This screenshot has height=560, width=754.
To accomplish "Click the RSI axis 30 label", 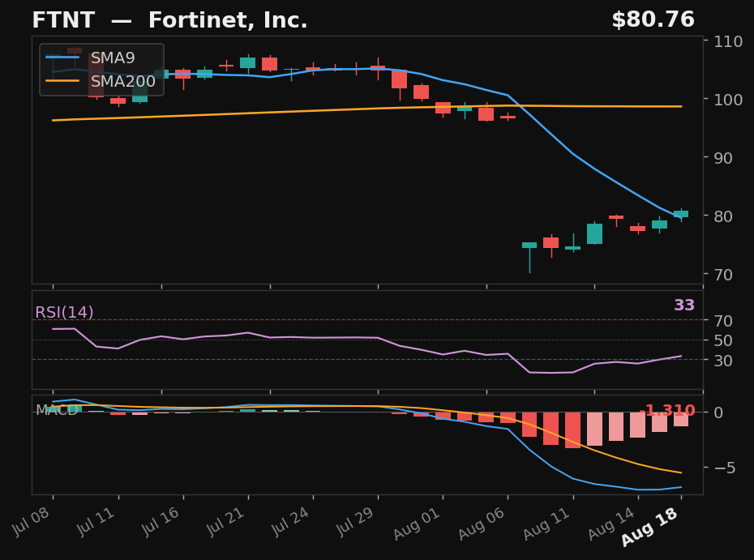I will (723, 360).
